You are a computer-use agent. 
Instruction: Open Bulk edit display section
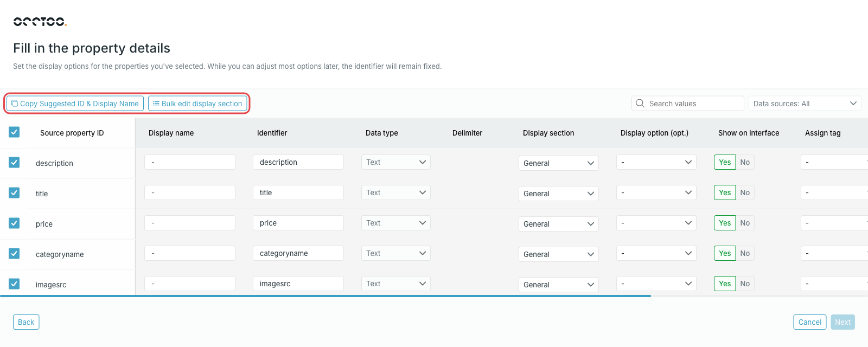[x=197, y=104]
